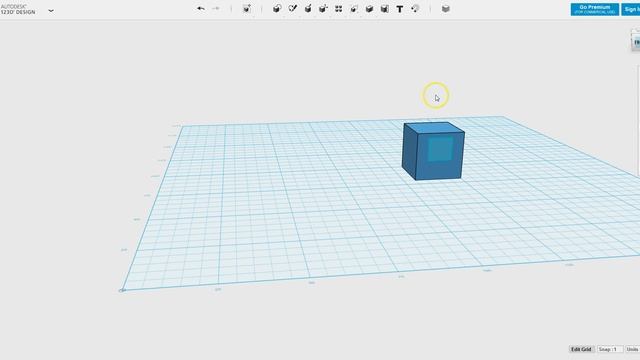
Task: Click the view cube in the corner
Action: [x=636, y=41]
